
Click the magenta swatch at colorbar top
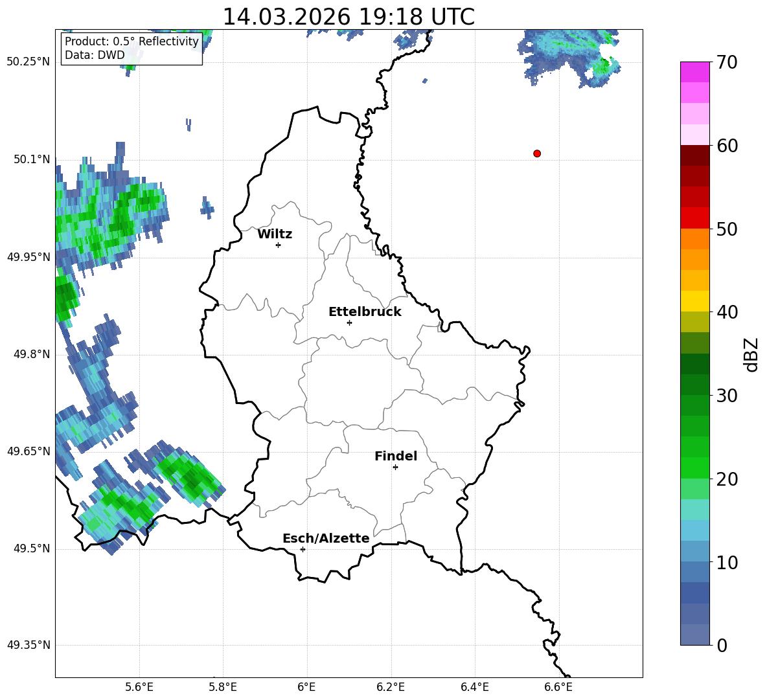pos(695,73)
